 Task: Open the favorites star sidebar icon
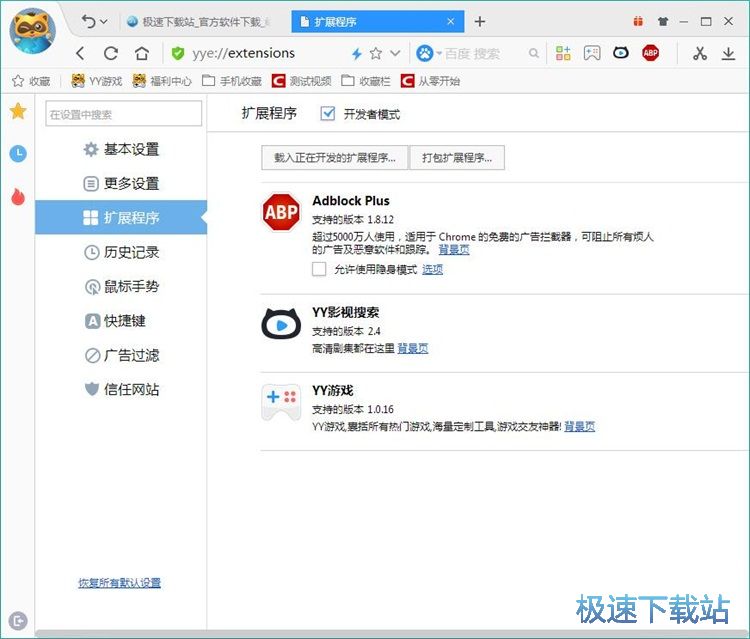tap(18, 111)
